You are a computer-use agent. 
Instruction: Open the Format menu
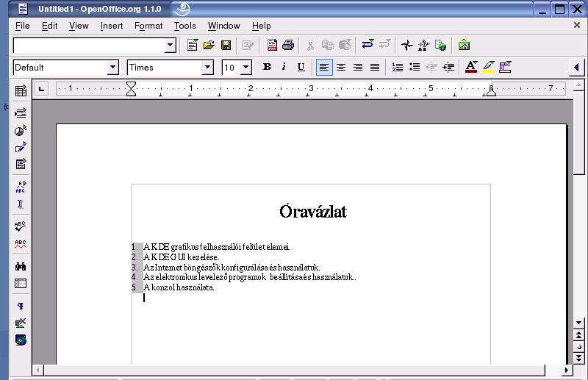coord(148,26)
